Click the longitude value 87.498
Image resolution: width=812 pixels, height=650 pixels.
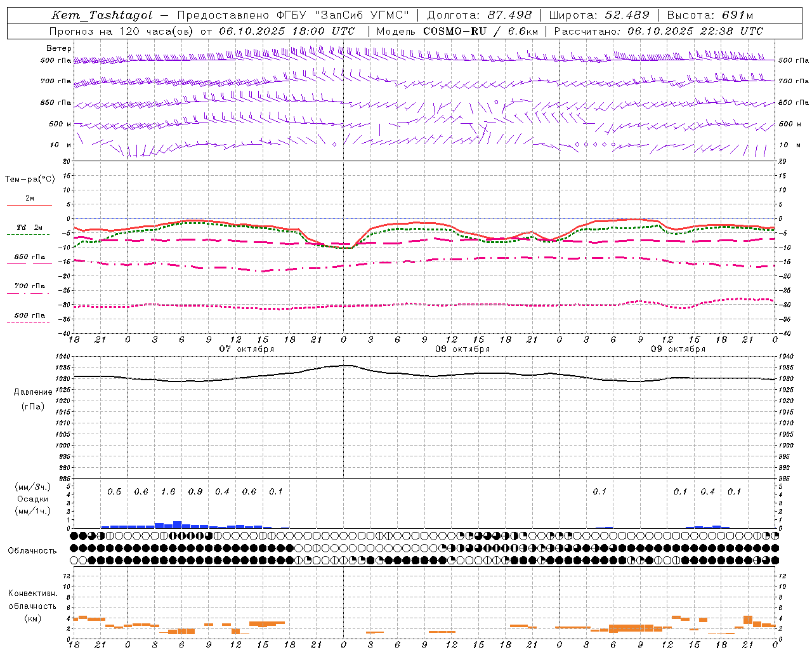pyautogui.click(x=509, y=15)
